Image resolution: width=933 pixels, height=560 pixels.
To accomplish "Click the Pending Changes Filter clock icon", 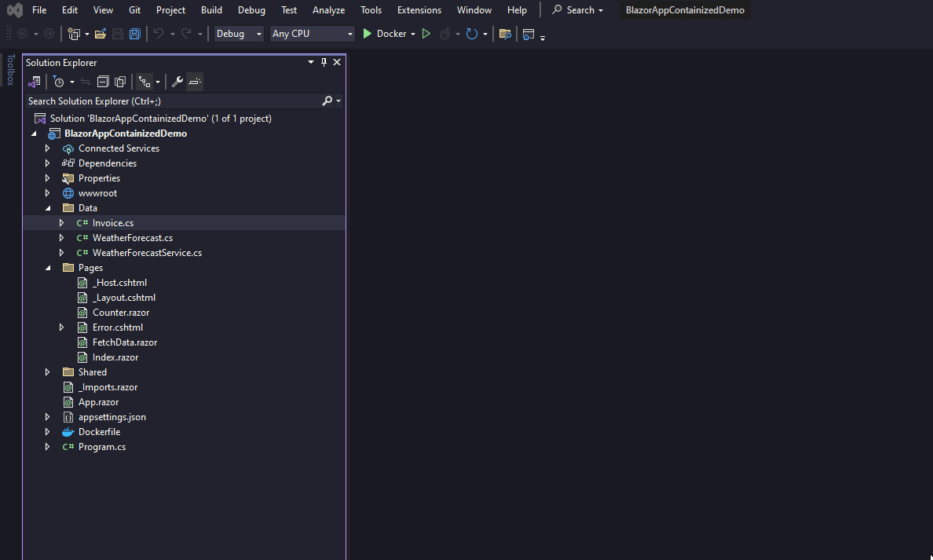I will pyautogui.click(x=58, y=82).
